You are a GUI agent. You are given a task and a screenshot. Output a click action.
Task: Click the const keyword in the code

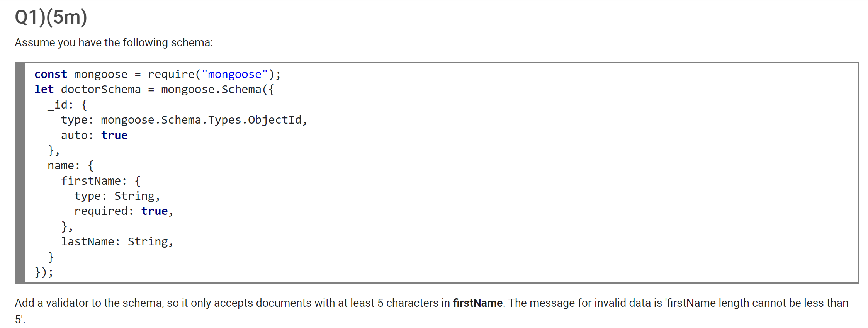pyautogui.click(x=51, y=74)
